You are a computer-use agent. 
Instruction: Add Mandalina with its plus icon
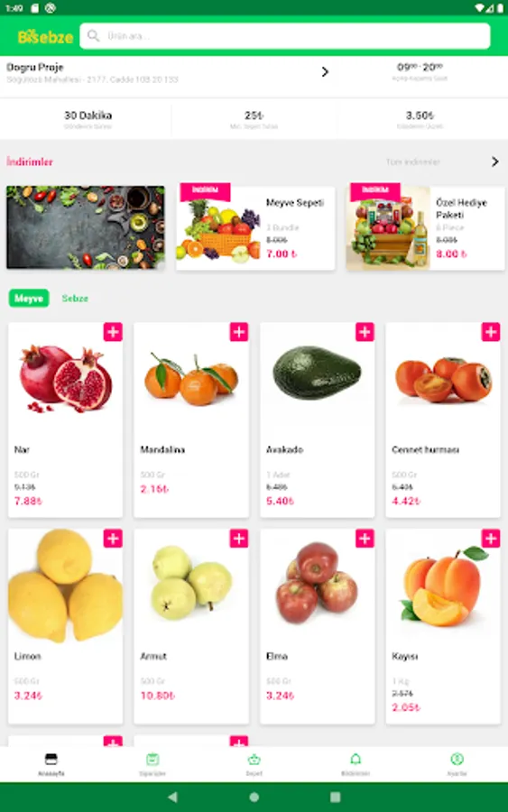click(x=239, y=332)
